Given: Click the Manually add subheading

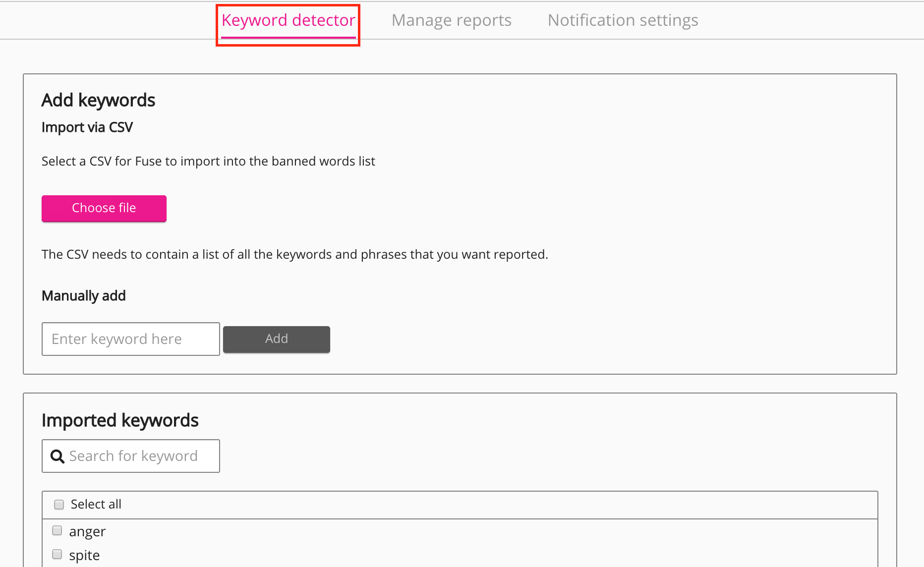Looking at the screenshot, I should pyautogui.click(x=84, y=296).
